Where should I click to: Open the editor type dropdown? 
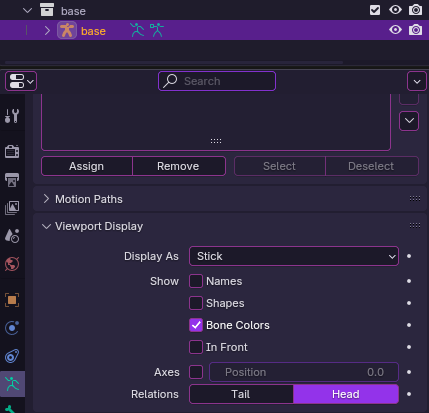click(21, 81)
